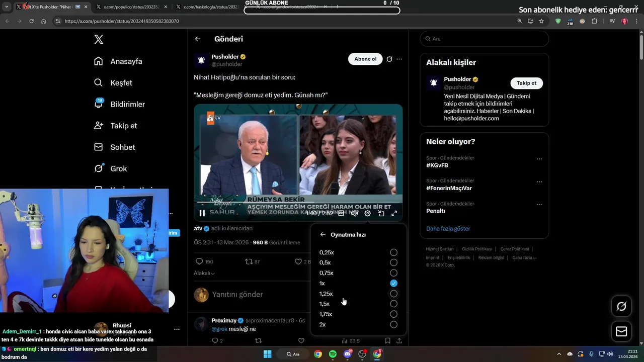
Task: Click the @grok mention link
Action: [219, 329]
